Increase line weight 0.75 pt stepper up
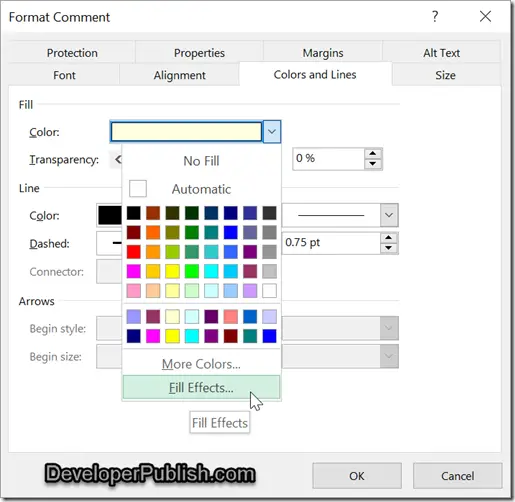 (x=388, y=238)
